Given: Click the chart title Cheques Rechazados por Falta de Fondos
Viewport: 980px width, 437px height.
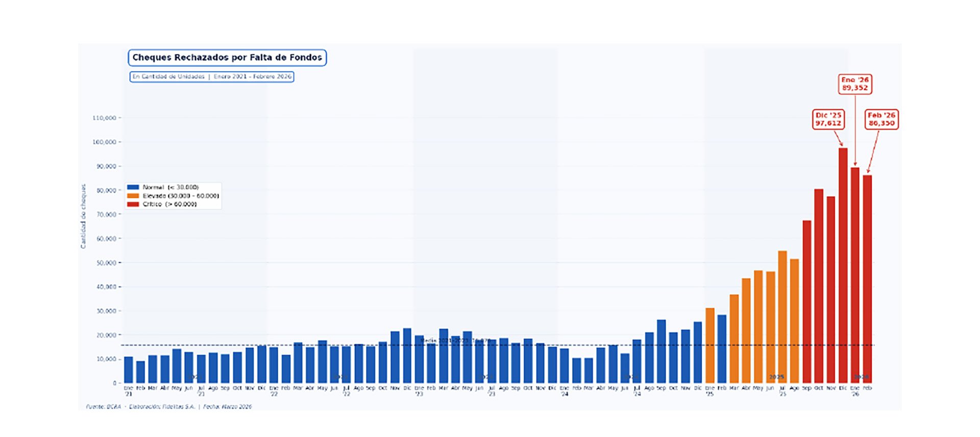Looking at the screenshot, I should [x=227, y=58].
